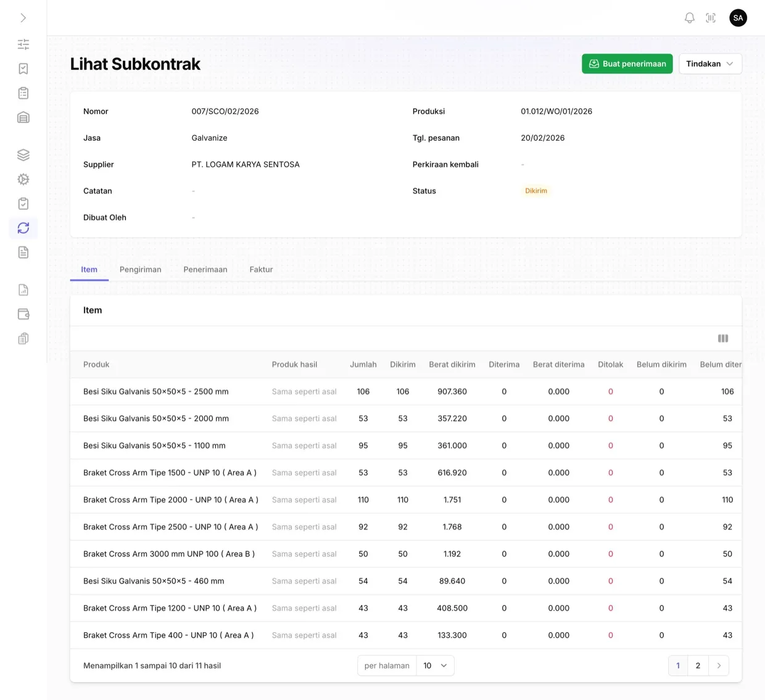Open the stacked layers icon in sidebar

coord(23,155)
